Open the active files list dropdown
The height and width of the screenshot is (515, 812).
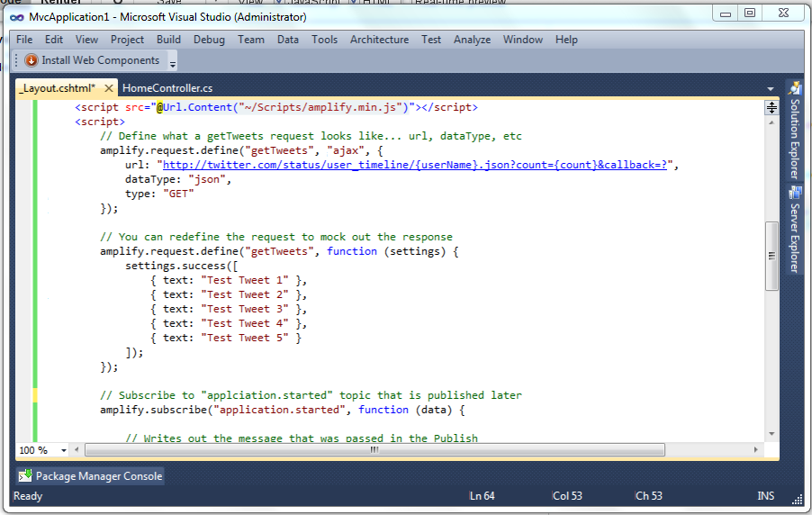(771, 89)
